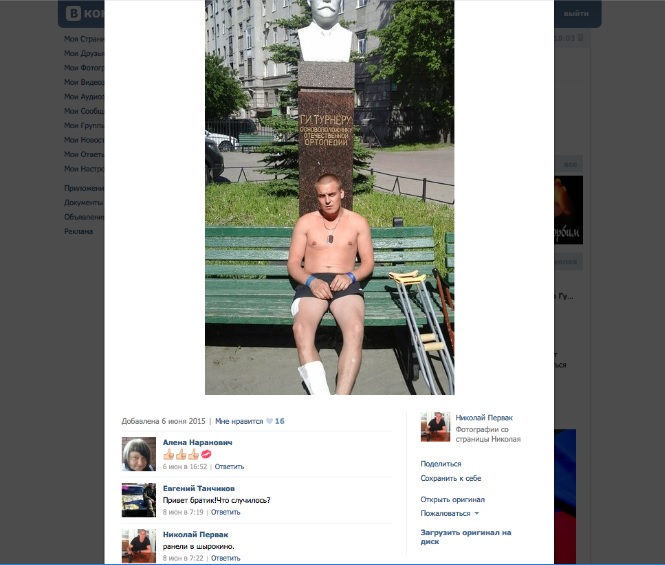The image size is (665, 565).
Task: Click Загрузить оригинал на диск
Action: pyautogui.click(x=466, y=537)
